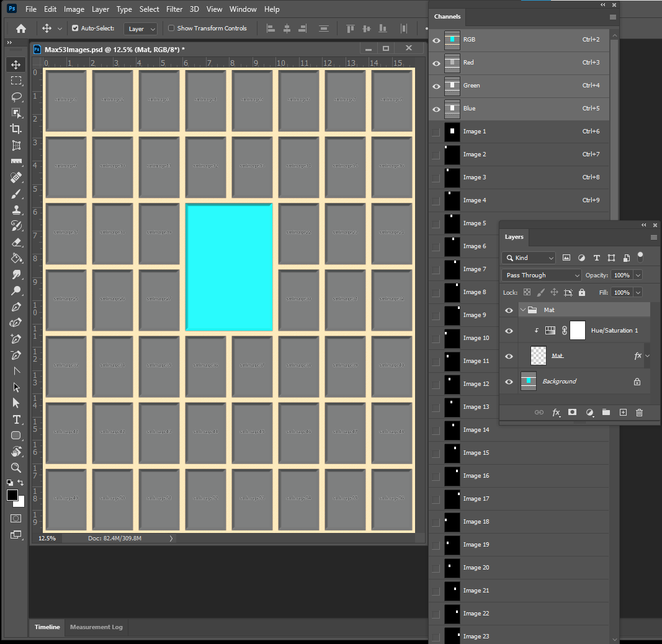The image size is (662, 644).
Task: Enable the Show Transform Controls checkbox
Action: pyautogui.click(x=172, y=29)
